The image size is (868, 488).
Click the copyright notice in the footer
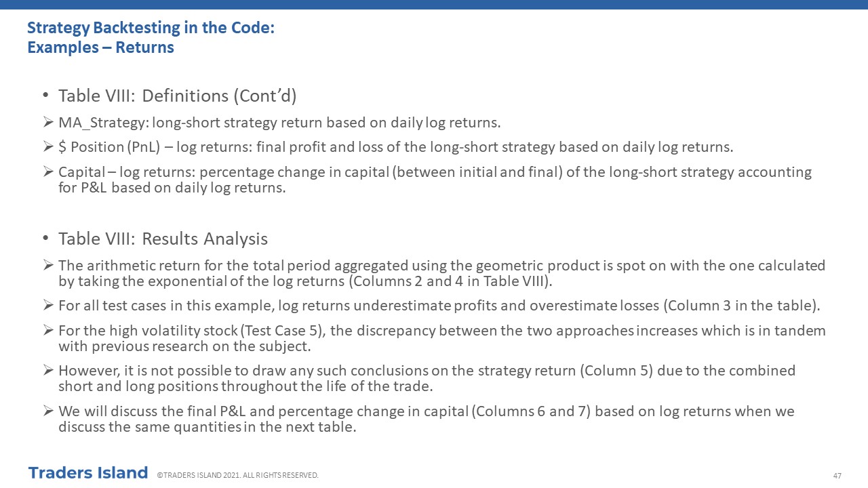pyautogui.click(x=237, y=476)
